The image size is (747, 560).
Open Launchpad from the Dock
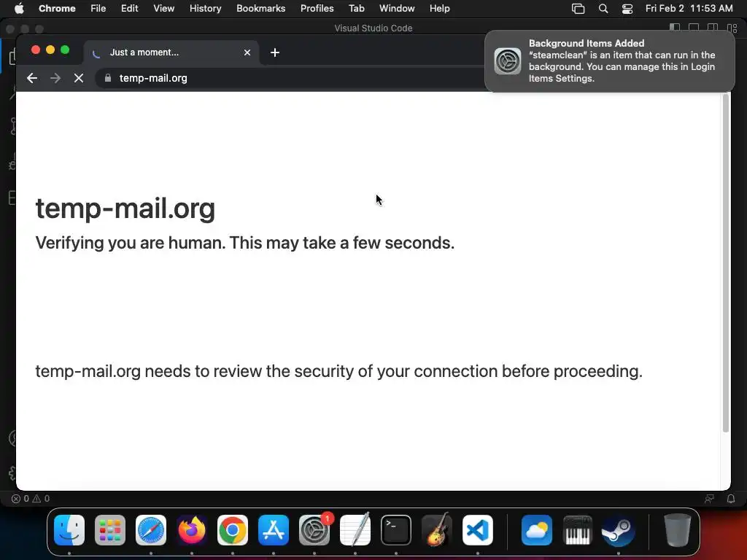(110, 530)
